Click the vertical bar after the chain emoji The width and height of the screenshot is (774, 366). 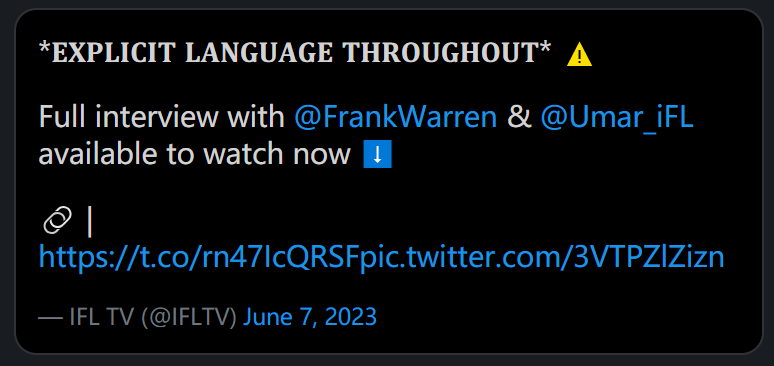point(89,222)
